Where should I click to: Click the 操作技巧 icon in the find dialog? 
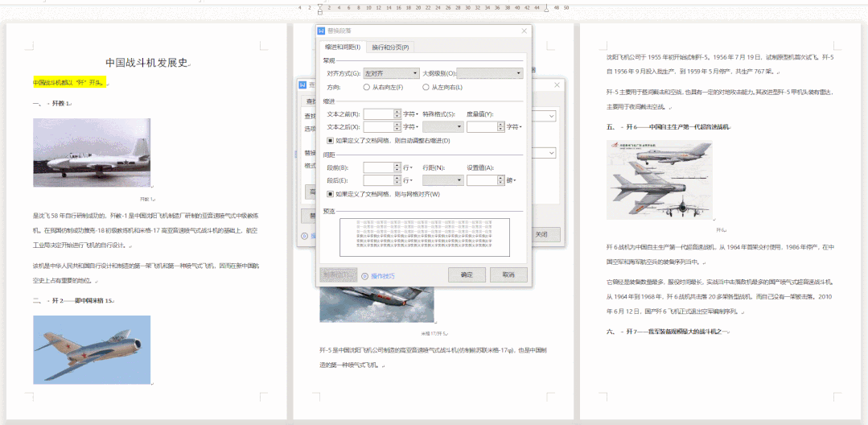click(x=304, y=236)
